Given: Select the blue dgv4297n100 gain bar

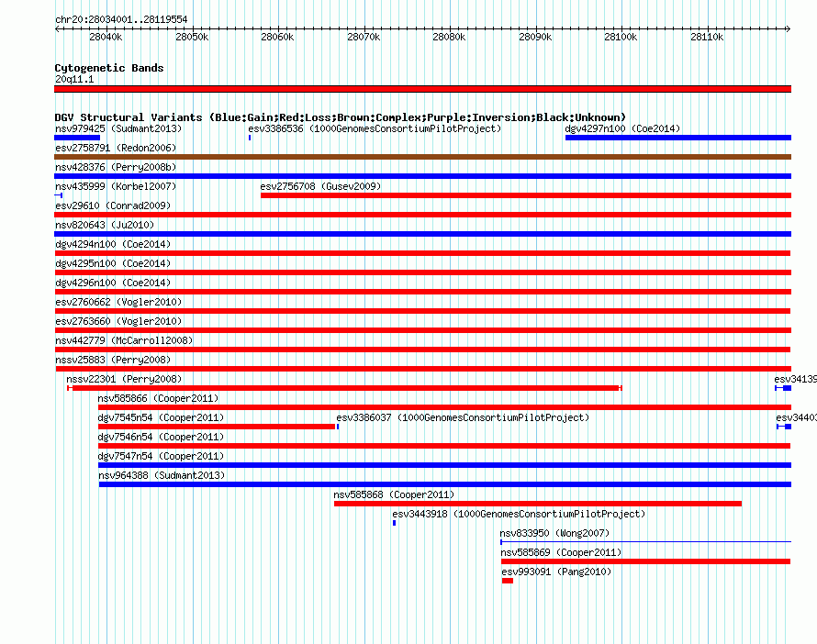Looking at the screenshot, I should pyautogui.click(x=678, y=138).
